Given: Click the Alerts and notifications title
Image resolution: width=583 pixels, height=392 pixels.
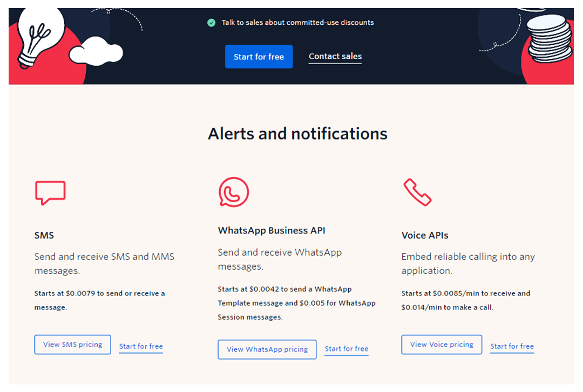Looking at the screenshot, I should point(298,134).
